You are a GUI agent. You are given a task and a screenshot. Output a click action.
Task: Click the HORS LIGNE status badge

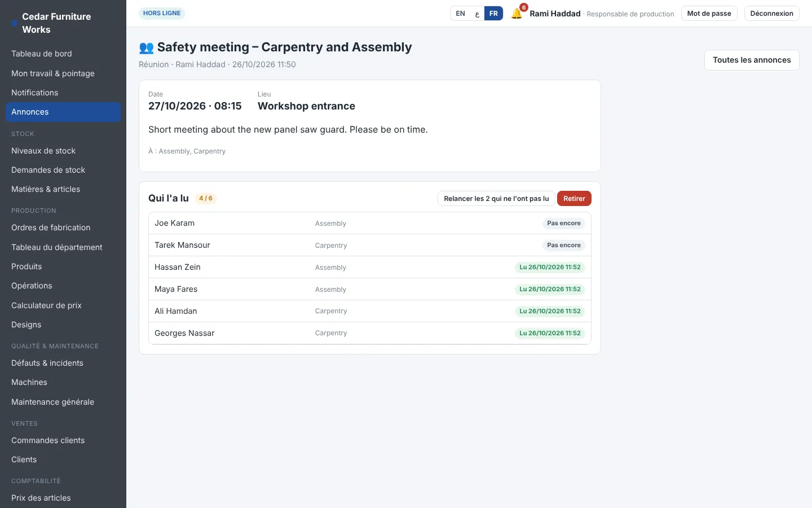tap(162, 14)
